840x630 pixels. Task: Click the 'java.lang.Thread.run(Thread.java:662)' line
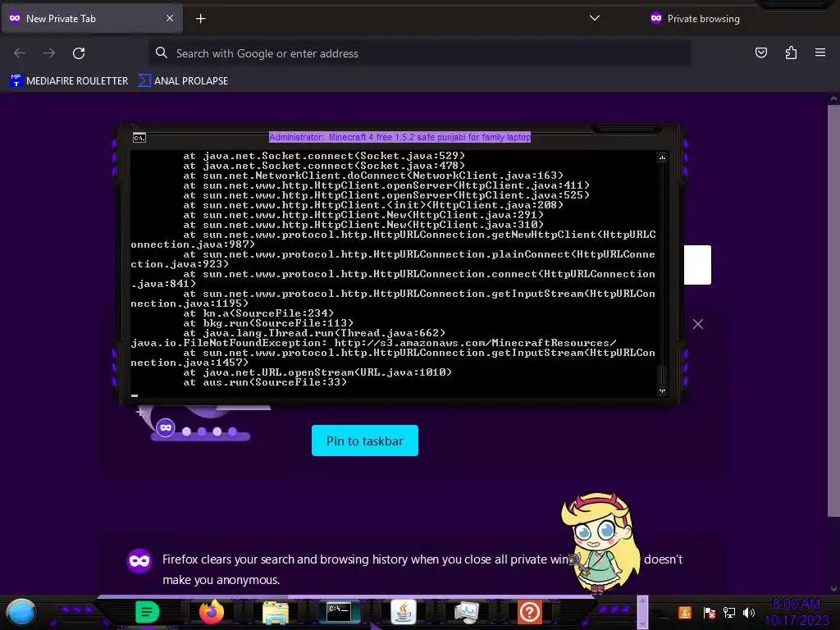pyautogui.click(x=314, y=333)
